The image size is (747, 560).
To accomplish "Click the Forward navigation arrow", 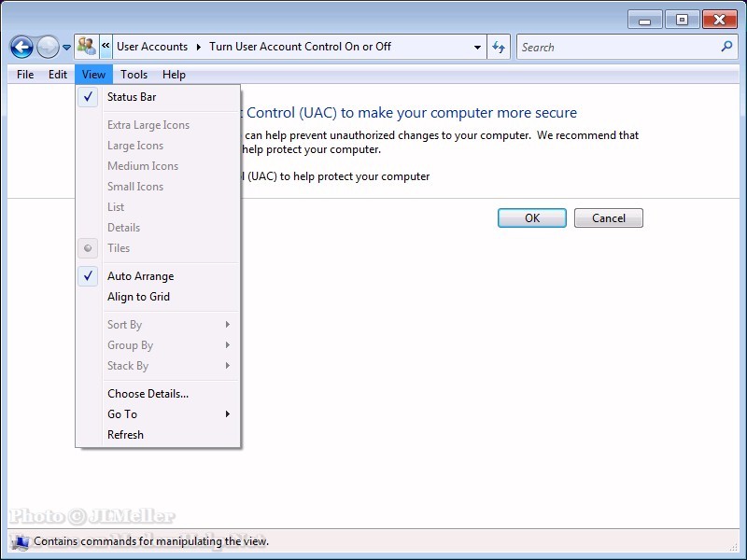I will [48, 48].
